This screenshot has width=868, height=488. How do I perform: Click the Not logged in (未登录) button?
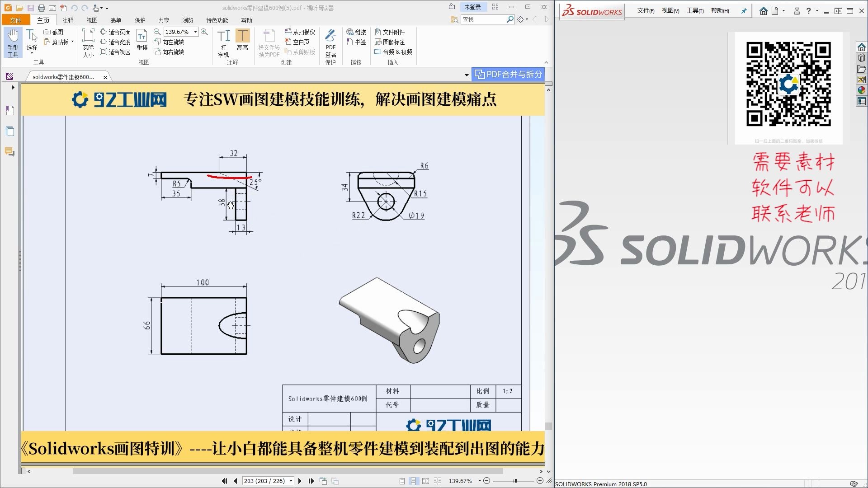coord(473,7)
